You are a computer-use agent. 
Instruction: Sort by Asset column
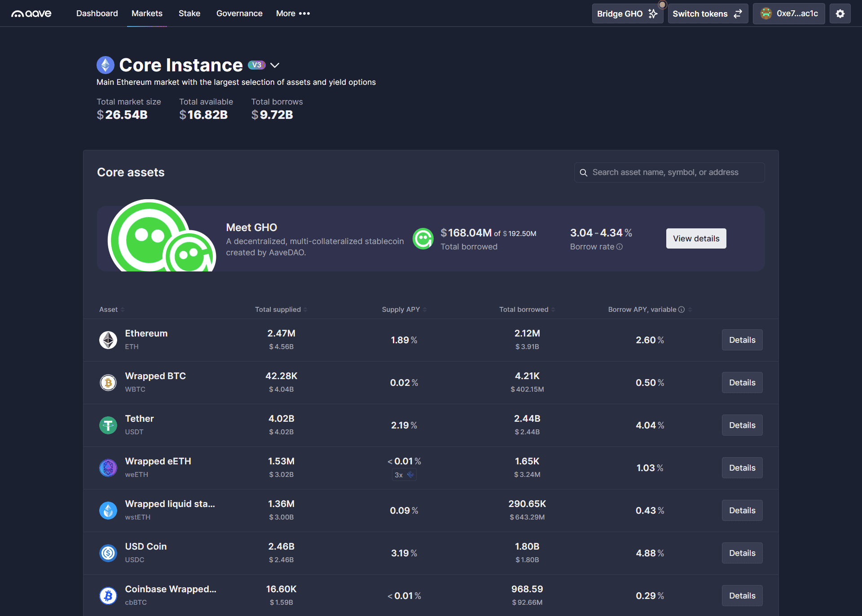pos(112,310)
